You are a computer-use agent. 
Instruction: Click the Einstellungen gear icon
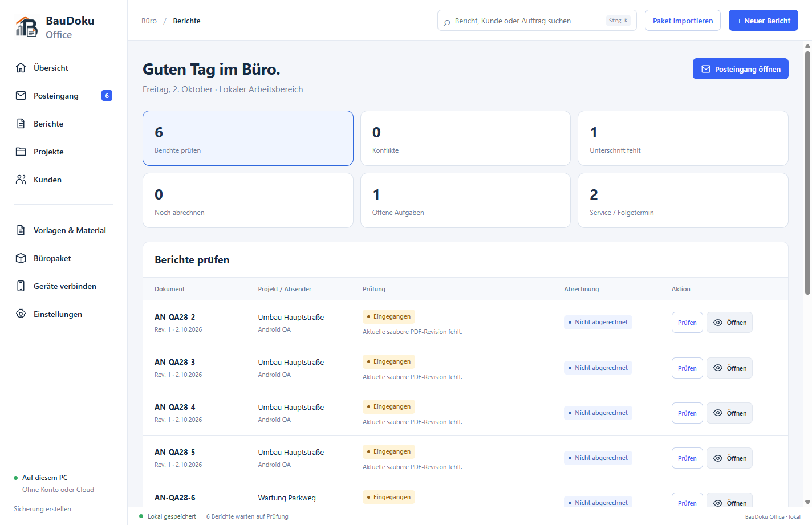coord(21,314)
